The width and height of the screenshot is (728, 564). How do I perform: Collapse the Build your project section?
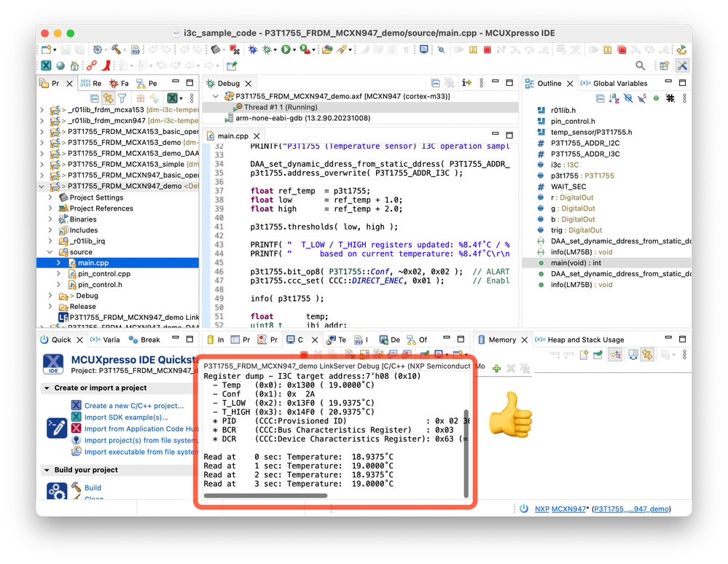click(47, 470)
